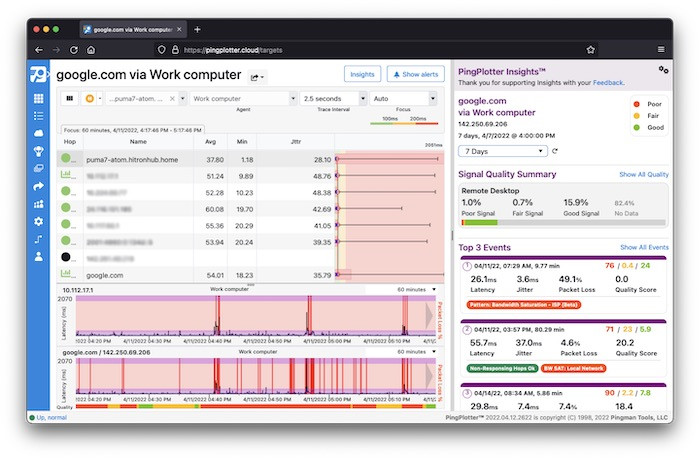
Task: Click the green status dot for puma7-atom hop
Action: [66, 158]
